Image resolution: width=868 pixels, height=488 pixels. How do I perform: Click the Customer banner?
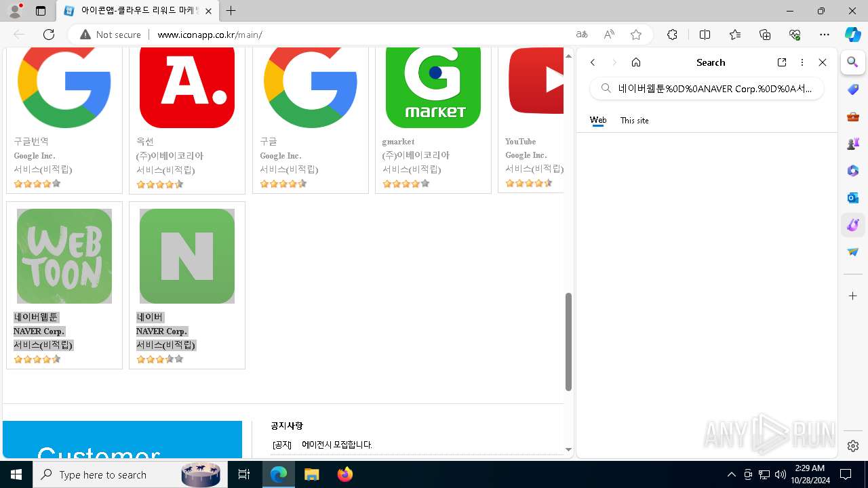[122, 439]
